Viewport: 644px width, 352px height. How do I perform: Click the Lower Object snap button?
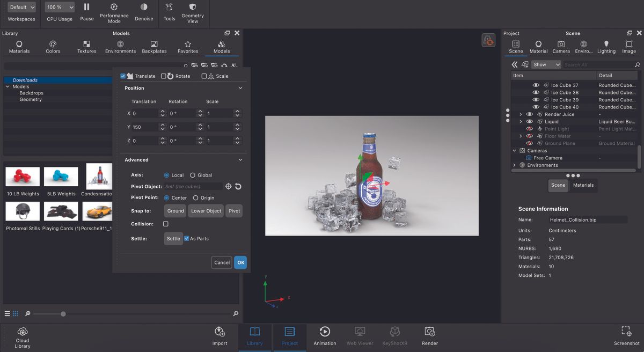(x=206, y=210)
